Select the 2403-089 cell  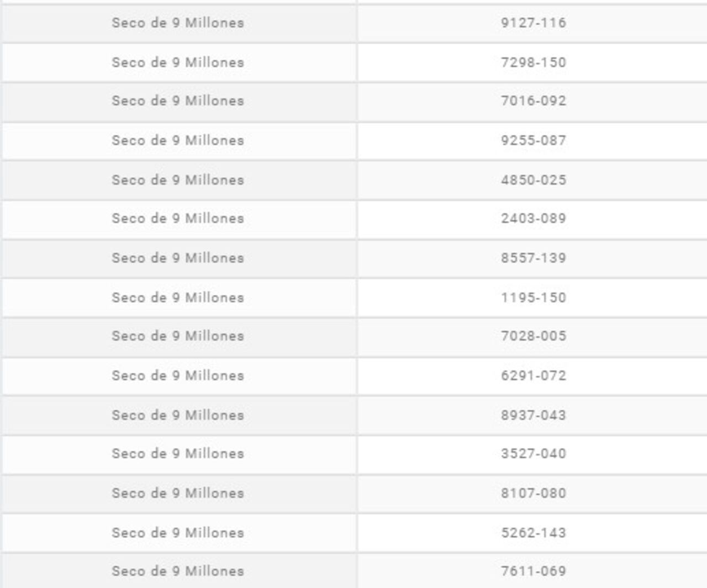(x=533, y=219)
